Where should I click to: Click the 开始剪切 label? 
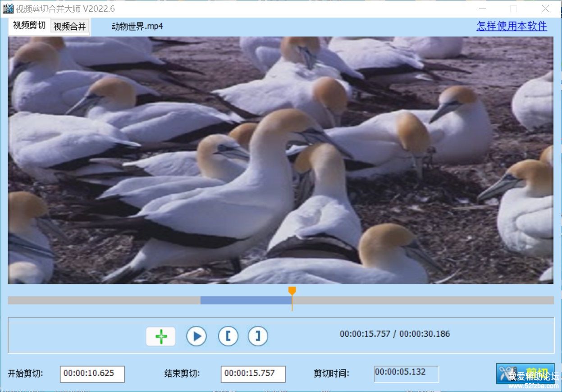coord(26,374)
